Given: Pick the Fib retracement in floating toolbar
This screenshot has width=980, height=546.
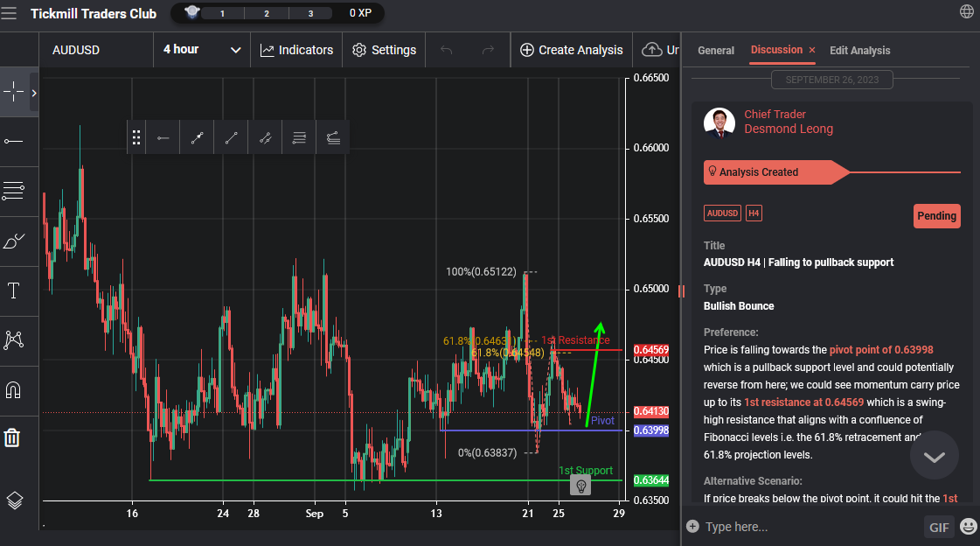Looking at the screenshot, I should [x=299, y=137].
